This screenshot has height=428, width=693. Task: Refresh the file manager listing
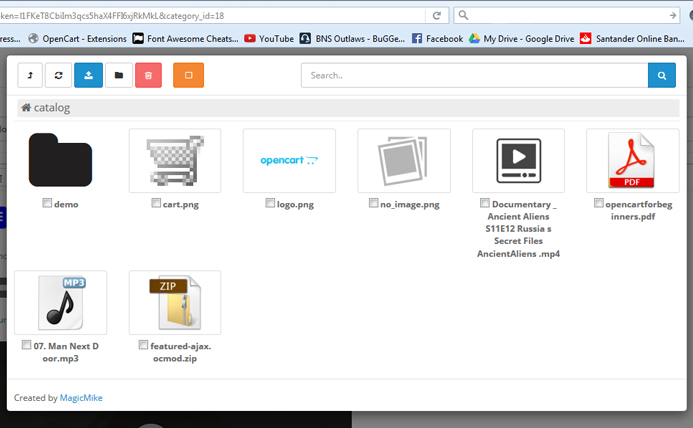(x=58, y=75)
